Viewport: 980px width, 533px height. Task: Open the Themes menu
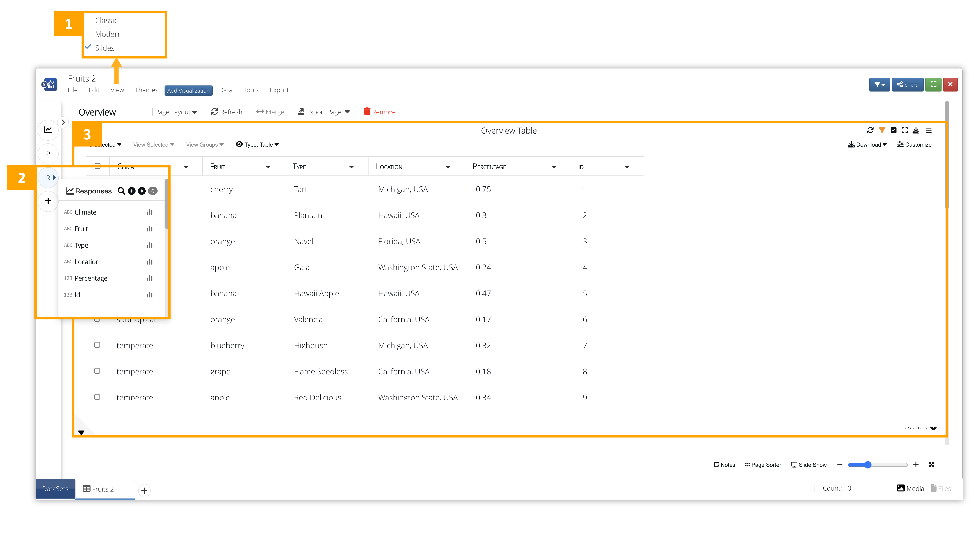pyautogui.click(x=146, y=90)
